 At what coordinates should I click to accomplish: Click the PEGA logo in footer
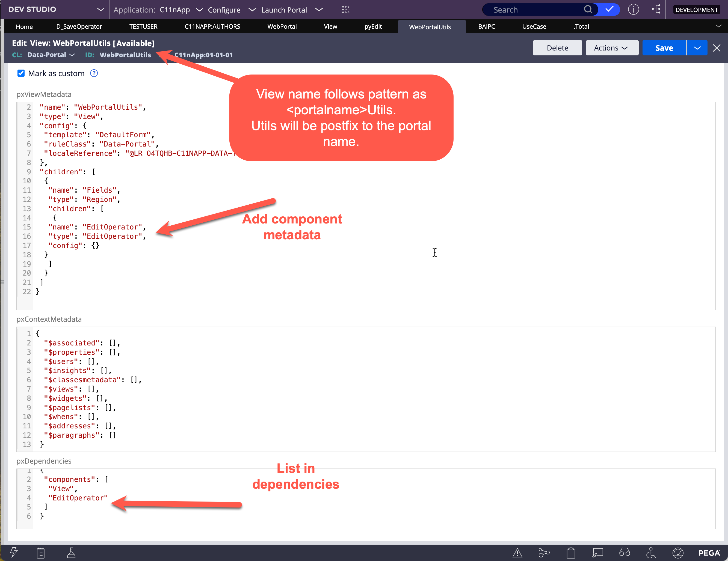pyautogui.click(x=709, y=553)
